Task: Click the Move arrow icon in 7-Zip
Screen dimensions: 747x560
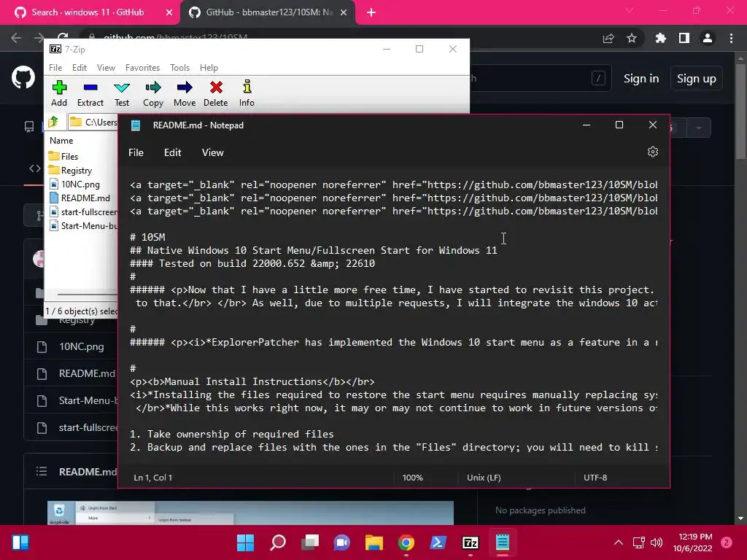Action: click(185, 93)
